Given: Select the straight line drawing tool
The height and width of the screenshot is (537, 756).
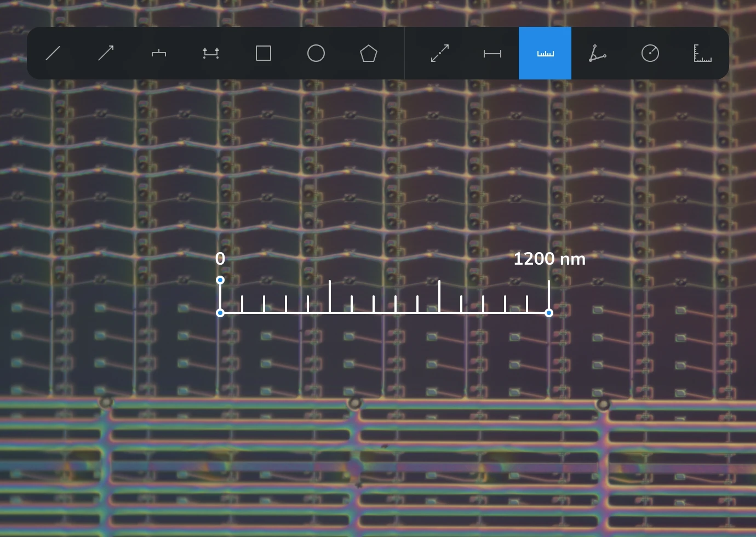Looking at the screenshot, I should 53,53.
